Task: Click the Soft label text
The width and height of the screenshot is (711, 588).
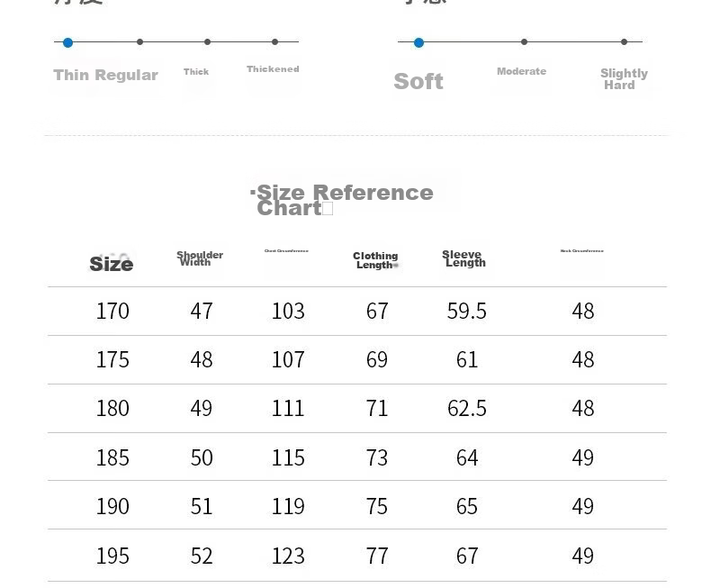Action: pyautogui.click(x=418, y=82)
